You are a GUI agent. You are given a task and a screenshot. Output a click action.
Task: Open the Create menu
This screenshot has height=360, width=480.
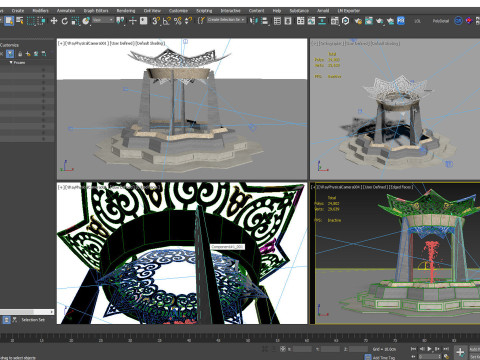[18, 11]
